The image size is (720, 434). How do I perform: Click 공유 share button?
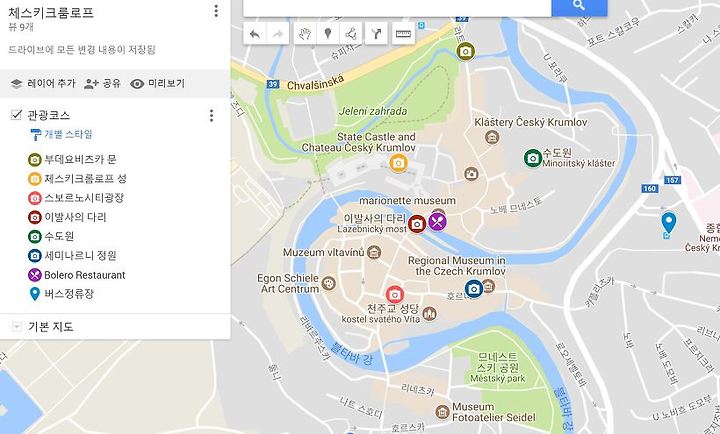point(102,84)
